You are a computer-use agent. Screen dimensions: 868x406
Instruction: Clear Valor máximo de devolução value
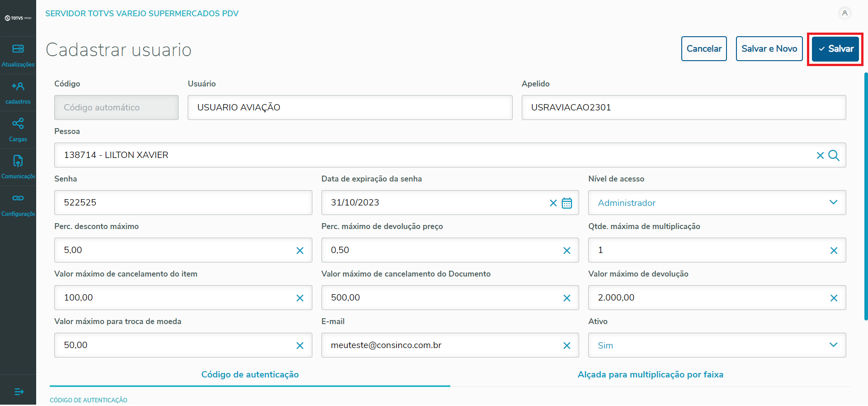pyautogui.click(x=834, y=298)
